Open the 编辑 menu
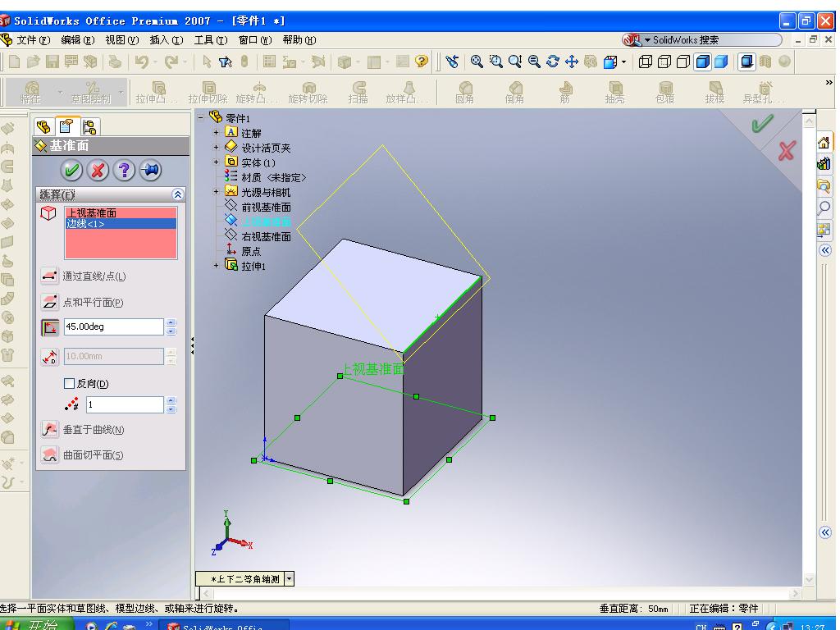Image resolution: width=840 pixels, height=630 pixels. tap(78, 39)
